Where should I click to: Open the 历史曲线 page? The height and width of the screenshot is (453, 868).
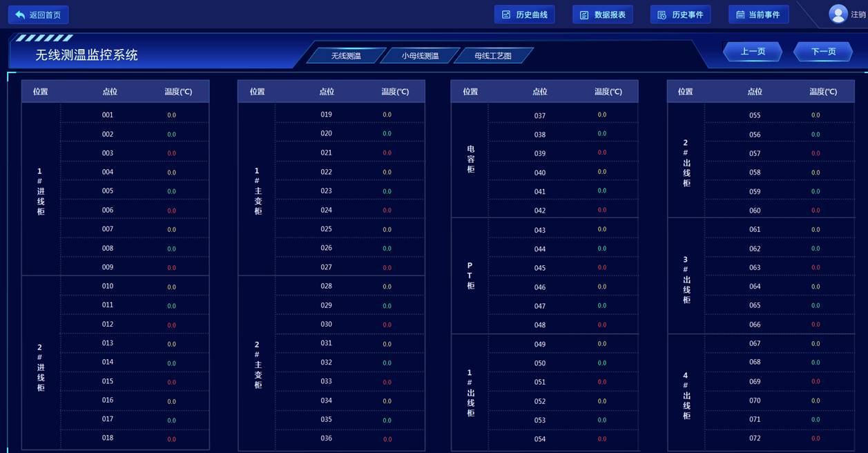(x=525, y=15)
